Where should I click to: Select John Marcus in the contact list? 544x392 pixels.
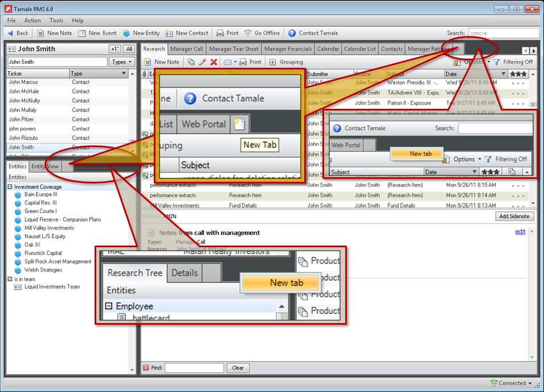(x=67, y=82)
